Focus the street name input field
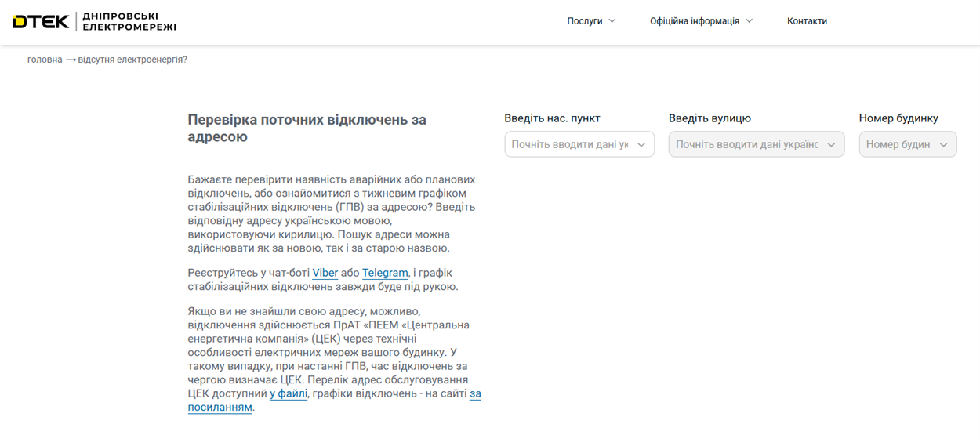Image resolution: width=980 pixels, height=446 pixels. (x=746, y=144)
